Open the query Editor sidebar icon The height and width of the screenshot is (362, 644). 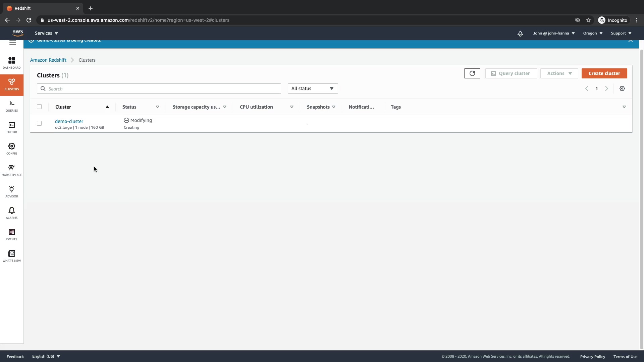[12, 127]
